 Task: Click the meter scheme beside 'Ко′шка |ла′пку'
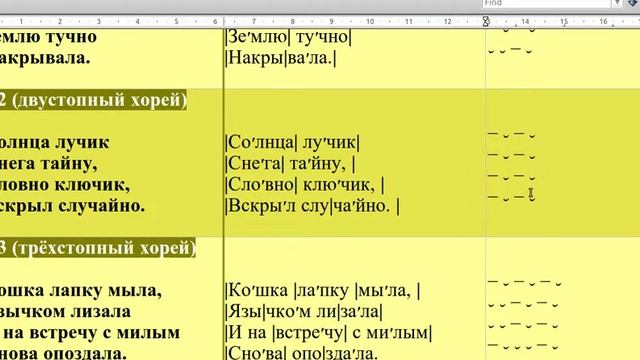pyautogui.click(x=525, y=282)
